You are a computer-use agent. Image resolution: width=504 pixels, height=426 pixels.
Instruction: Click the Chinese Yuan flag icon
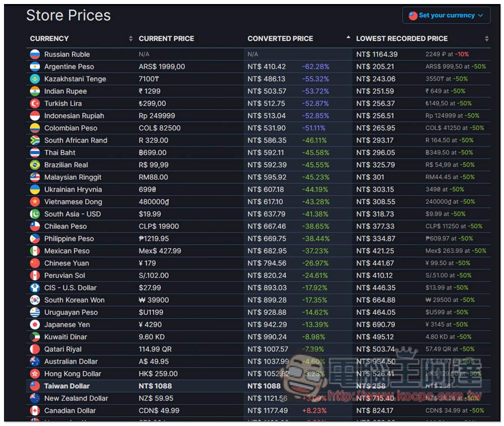pos(35,263)
